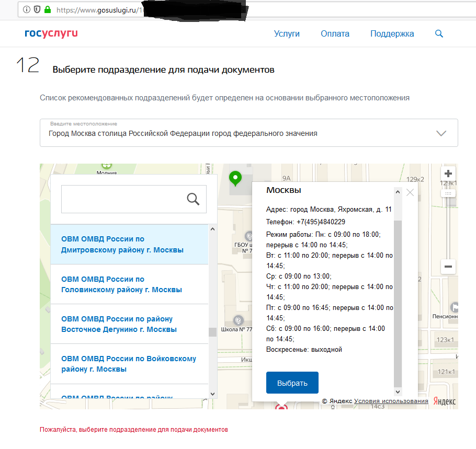Open the Поддержка menu
The height and width of the screenshot is (449, 476).
[x=392, y=33]
